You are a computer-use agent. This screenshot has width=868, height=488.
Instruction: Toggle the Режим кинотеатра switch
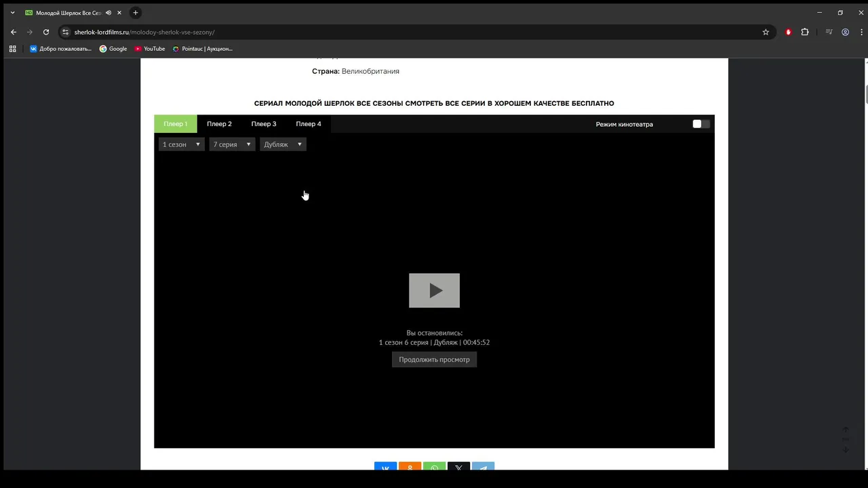[701, 124]
